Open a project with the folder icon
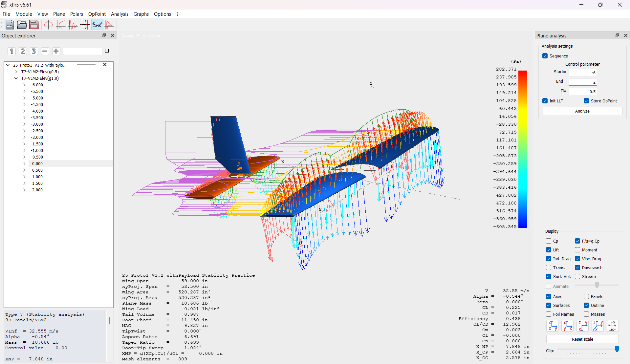This screenshot has height=364, width=630. coord(22,25)
